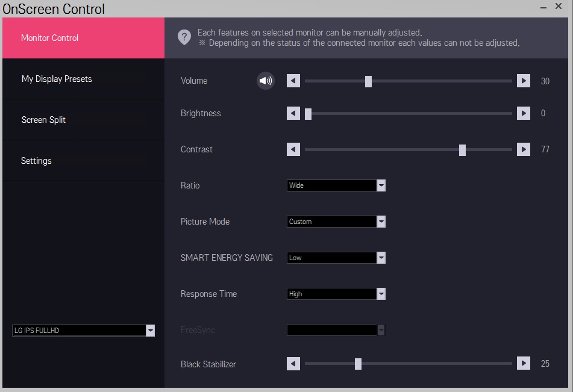Select the Monitor Control tab

tap(83, 38)
